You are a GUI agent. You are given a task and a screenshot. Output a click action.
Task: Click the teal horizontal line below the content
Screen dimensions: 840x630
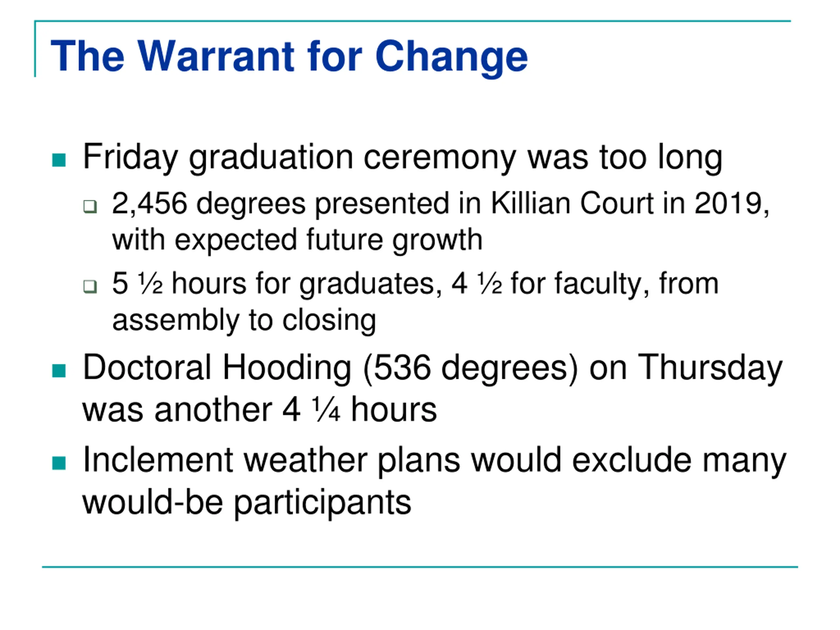[420, 567]
